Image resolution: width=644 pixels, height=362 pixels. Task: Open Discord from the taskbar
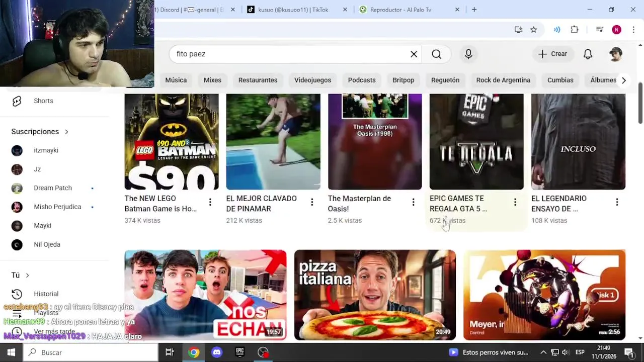(x=217, y=352)
